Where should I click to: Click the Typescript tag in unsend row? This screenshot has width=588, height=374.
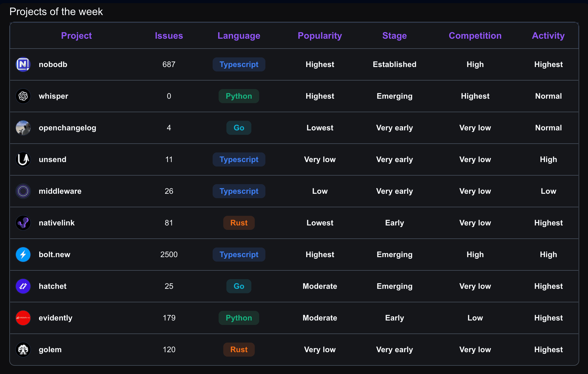pyautogui.click(x=239, y=159)
